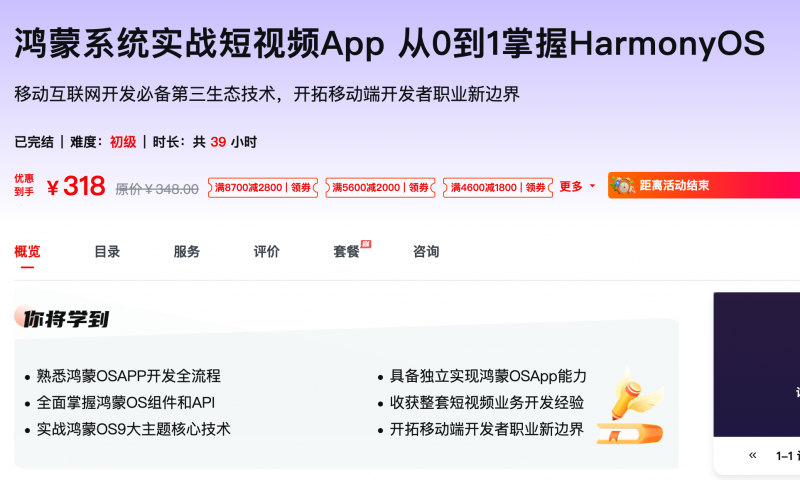The width and height of the screenshot is (800, 480).
Task: Click the discounted price ¥318
Action: point(76,186)
